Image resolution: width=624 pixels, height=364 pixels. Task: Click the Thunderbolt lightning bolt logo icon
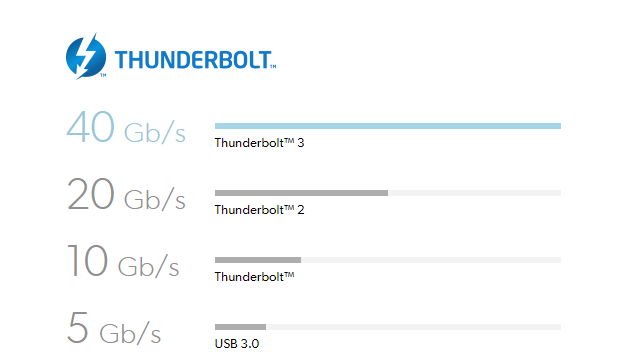[x=86, y=56]
